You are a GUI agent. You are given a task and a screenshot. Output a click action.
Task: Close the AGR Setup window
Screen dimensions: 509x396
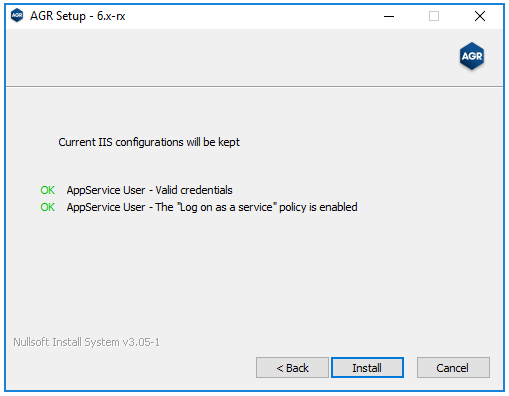(x=480, y=16)
